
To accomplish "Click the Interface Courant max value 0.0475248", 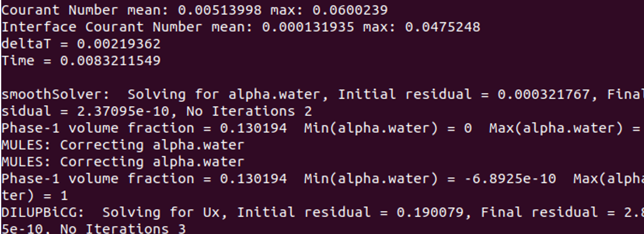I will click(x=442, y=27).
